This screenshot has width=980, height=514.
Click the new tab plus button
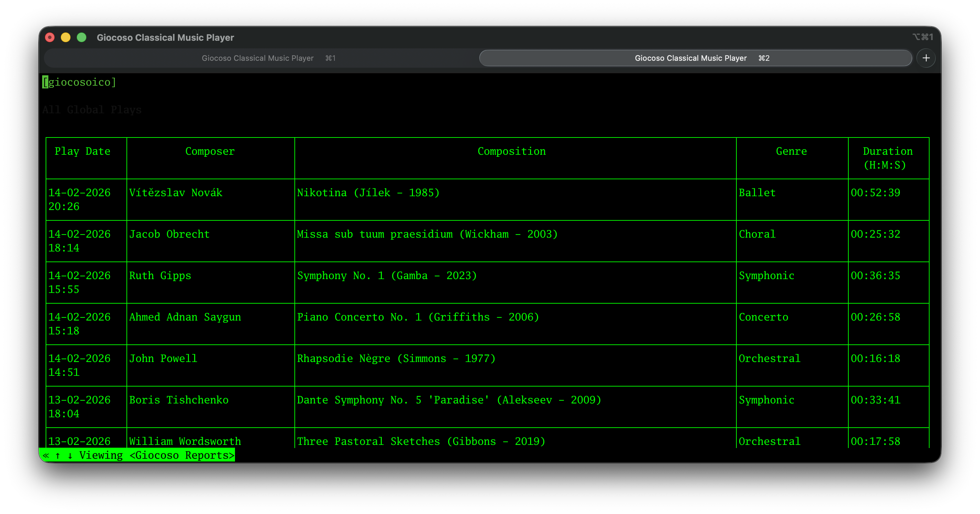926,58
